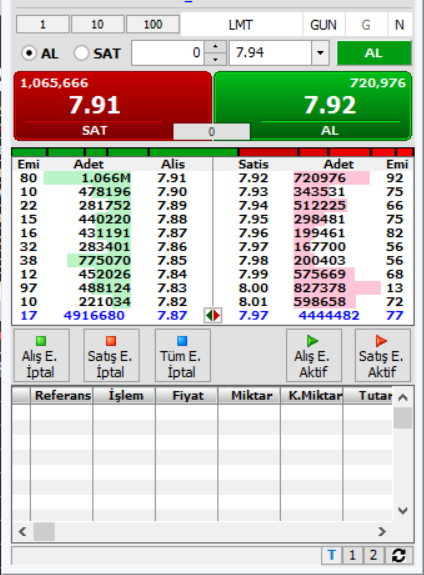The height and width of the screenshot is (575, 424).
Task: Click the large red 7.91 SAT button
Action: tap(95, 106)
